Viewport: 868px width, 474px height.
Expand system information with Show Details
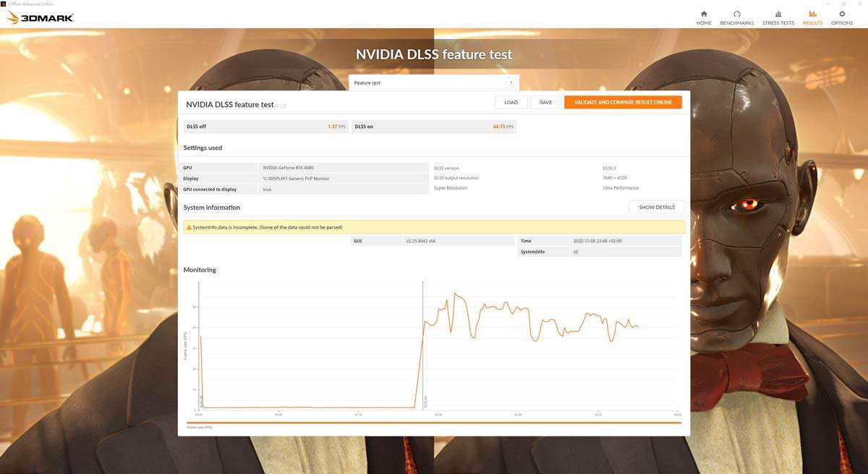(x=656, y=208)
